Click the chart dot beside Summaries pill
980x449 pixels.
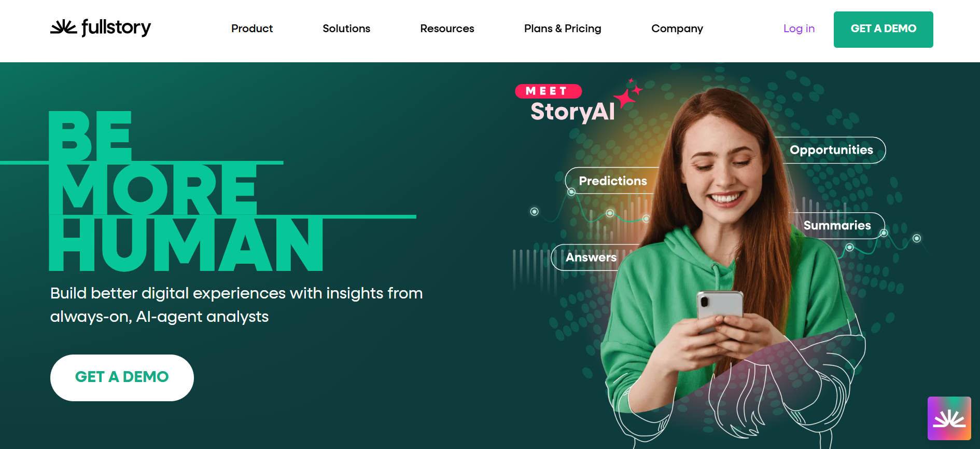pyautogui.click(x=884, y=233)
